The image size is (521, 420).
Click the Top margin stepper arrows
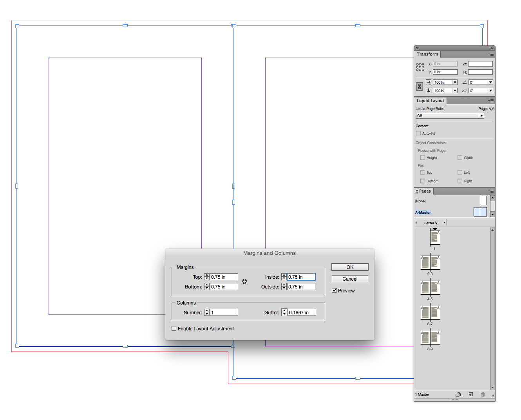coord(207,277)
